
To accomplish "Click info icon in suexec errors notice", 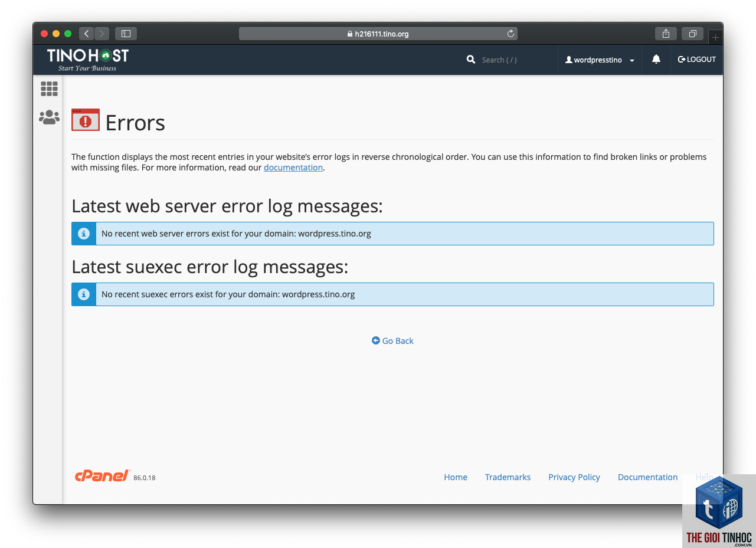I will tap(84, 294).
